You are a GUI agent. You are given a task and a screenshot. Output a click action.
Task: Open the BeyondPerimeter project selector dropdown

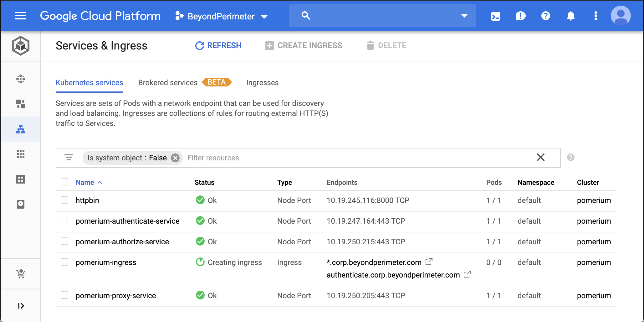[x=222, y=16]
